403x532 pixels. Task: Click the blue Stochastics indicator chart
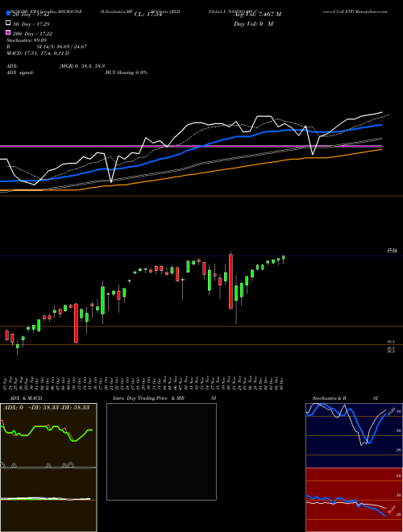354,435
